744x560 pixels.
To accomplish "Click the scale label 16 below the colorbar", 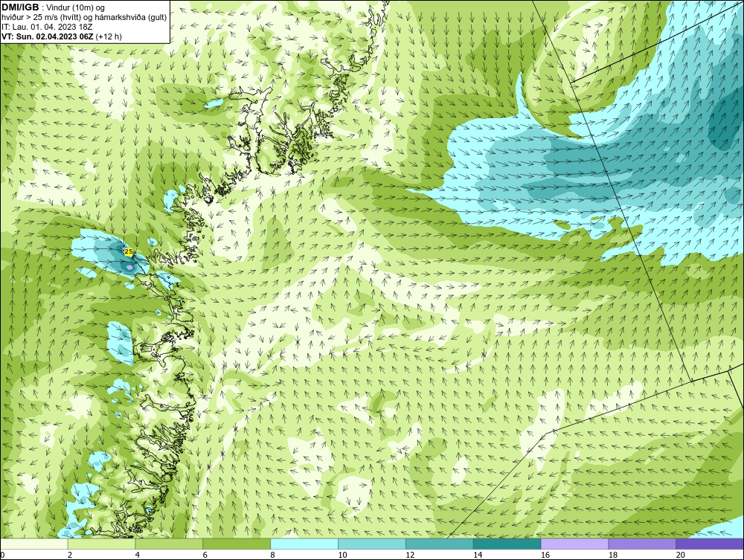I will coord(545,555).
